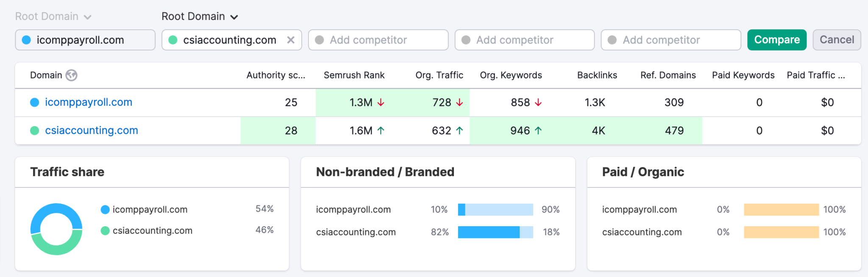Click the green up arrow beside 946 keywords
The width and height of the screenshot is (868, 277).
pyautogui.click(x=538, y=131)
